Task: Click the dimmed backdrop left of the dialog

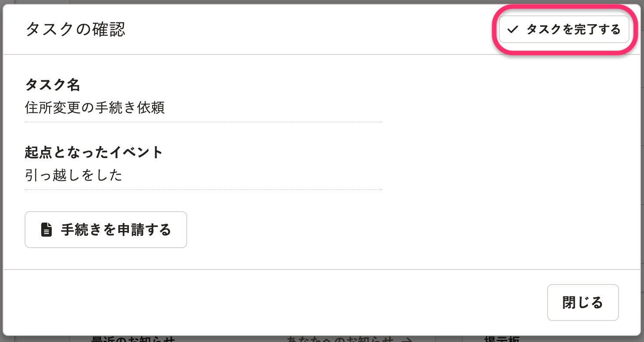Action: click(x=1, y=176)
